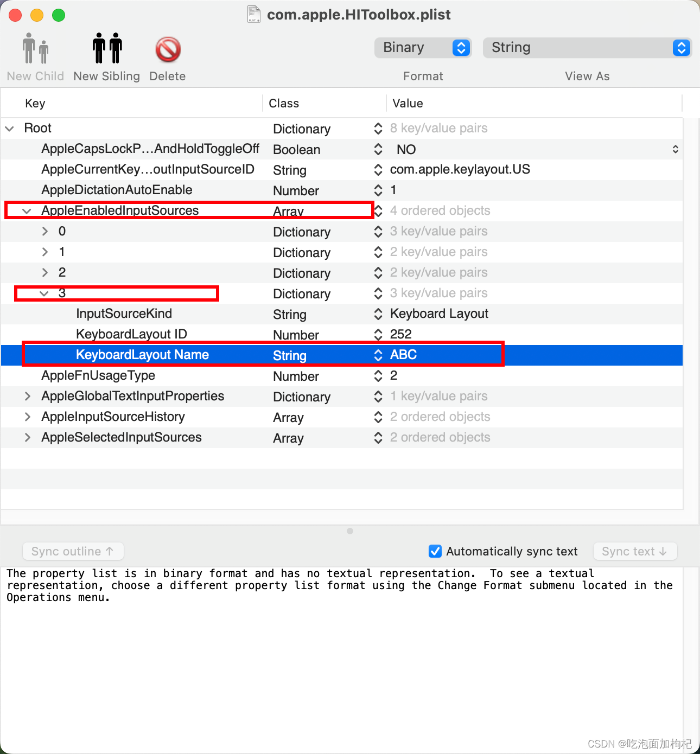Expand item 0 dictionary
Screen dimensions: 700x754
45,232
